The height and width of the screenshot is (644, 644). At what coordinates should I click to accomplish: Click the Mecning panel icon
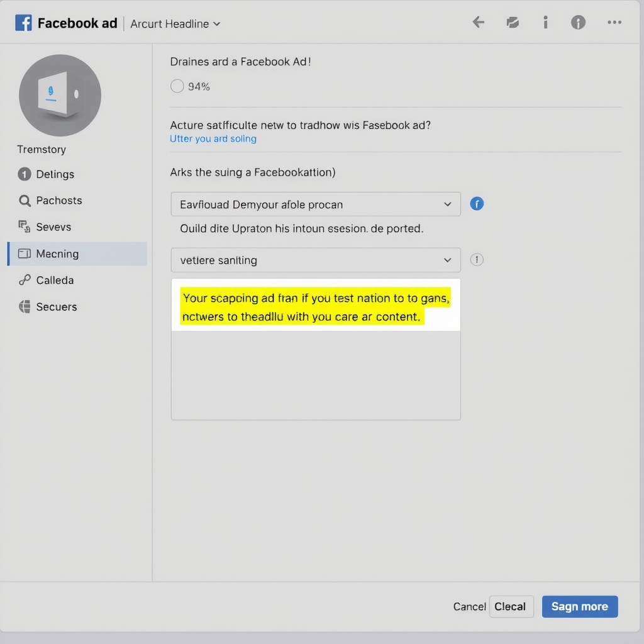[x=25, y=253]
